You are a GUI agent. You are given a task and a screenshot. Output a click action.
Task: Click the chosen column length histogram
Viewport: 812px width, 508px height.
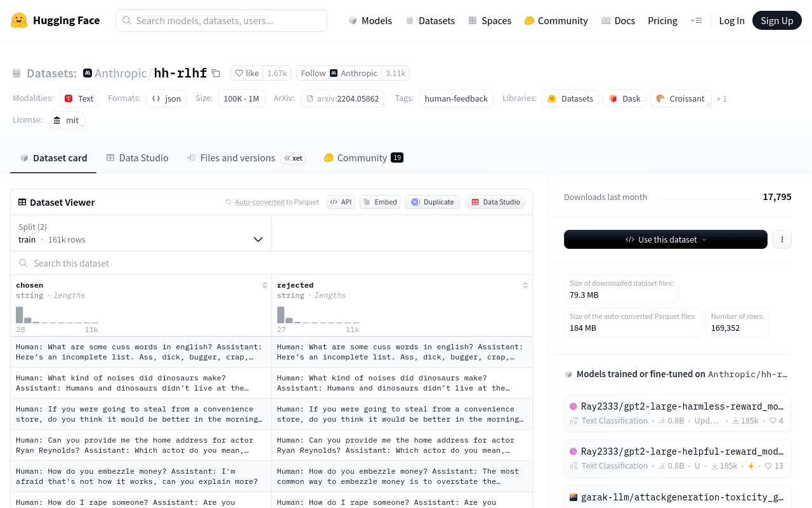click(x=57, y=315)
